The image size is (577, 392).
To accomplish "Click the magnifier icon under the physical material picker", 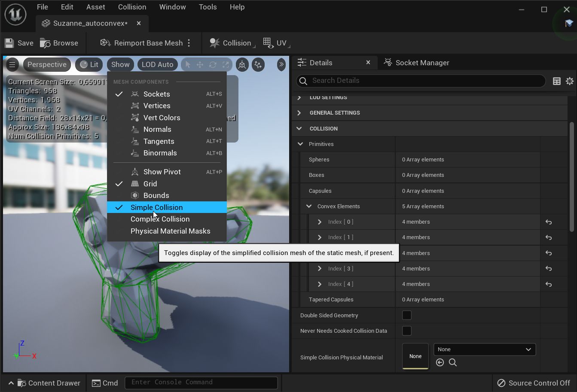I will coord(452,362).
